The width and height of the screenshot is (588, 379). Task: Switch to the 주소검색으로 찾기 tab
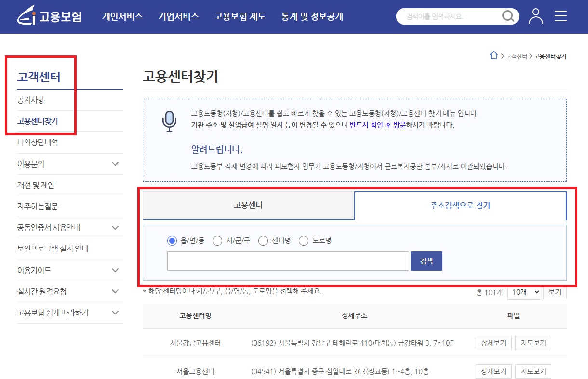[460, 206]
